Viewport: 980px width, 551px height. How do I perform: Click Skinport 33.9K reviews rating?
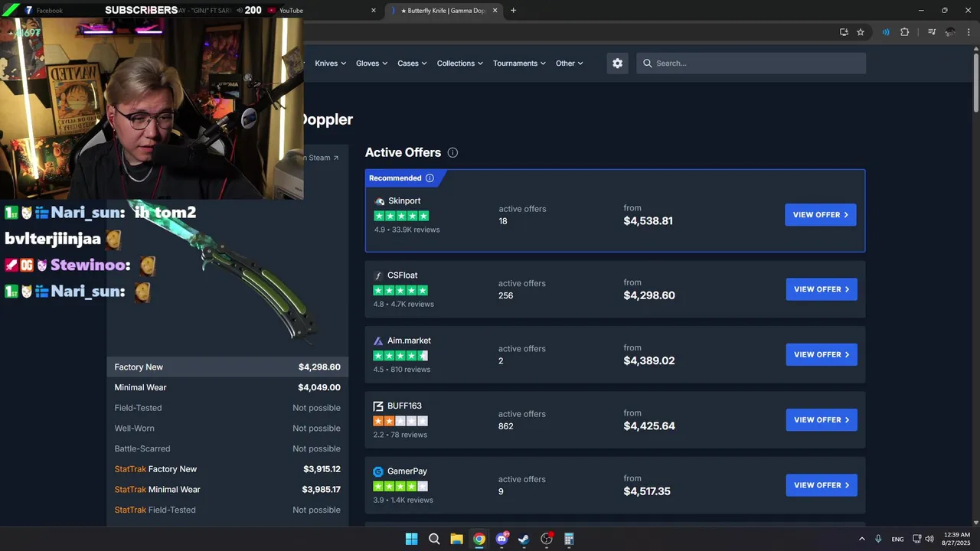click(407, 230)
